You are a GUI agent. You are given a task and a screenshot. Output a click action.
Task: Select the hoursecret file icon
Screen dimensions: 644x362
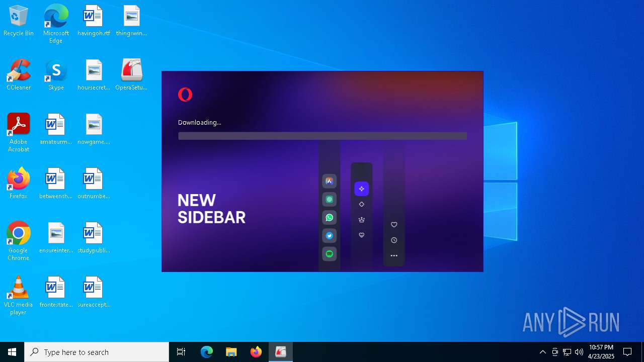click(94, 75)
